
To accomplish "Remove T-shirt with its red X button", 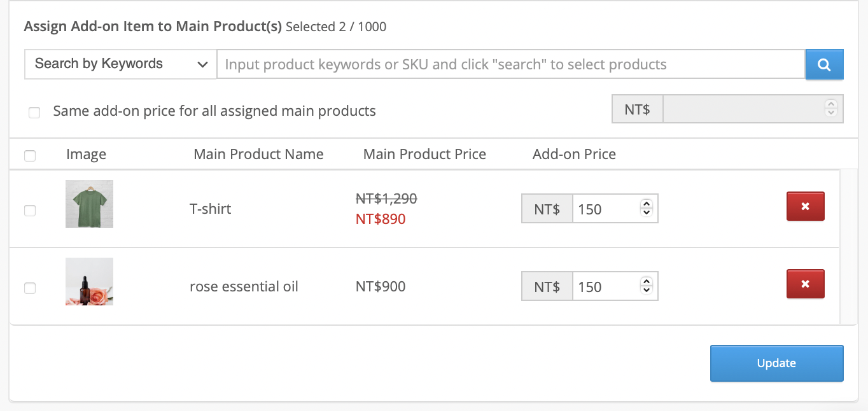I will [x=805, y=206].
